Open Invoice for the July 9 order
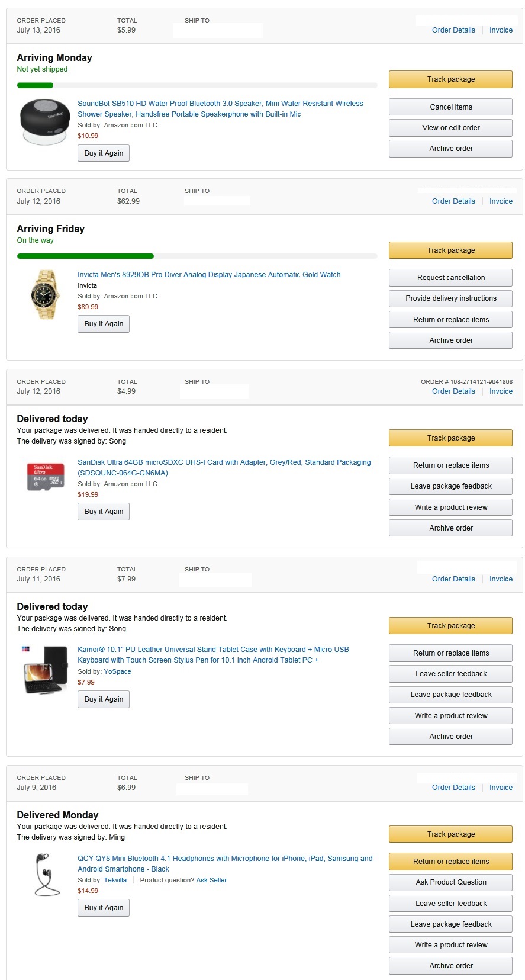This screenshot has height=980, width=525. point(501,788)
